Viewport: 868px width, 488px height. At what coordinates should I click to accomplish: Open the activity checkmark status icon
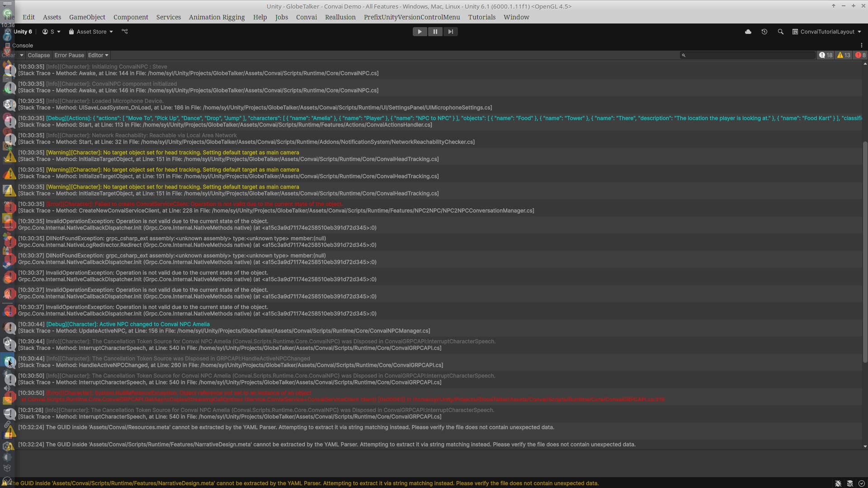[861, 483]
